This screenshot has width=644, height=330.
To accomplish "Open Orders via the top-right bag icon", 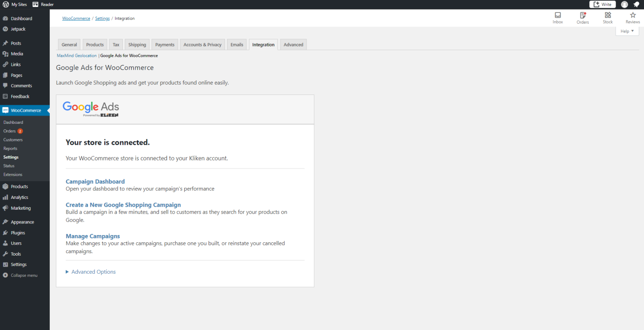I will 583,18.
